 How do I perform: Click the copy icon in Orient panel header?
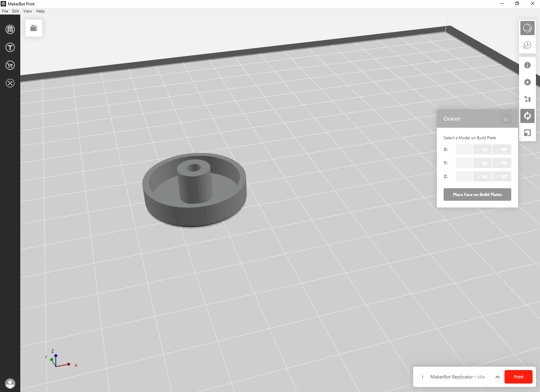click(506, 119)
